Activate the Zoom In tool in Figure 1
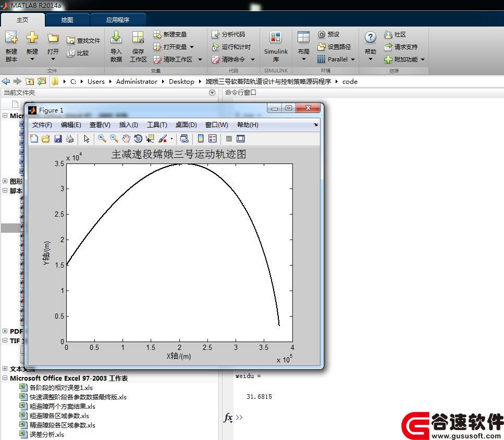 tap(102, 139)
